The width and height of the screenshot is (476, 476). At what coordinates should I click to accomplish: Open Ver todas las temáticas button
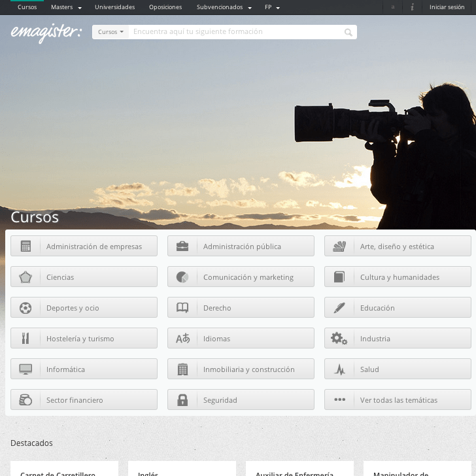pos(398,400)
